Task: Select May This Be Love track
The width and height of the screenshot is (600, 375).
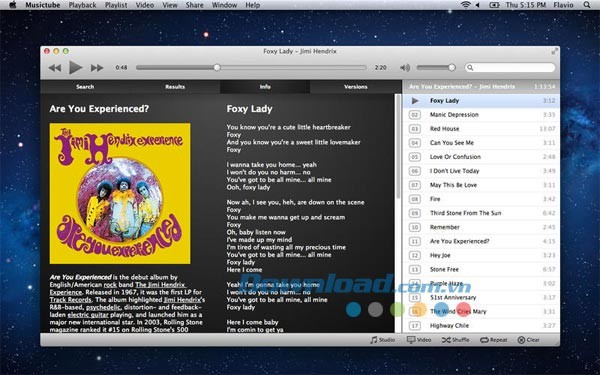Action: tap(481, 185)
